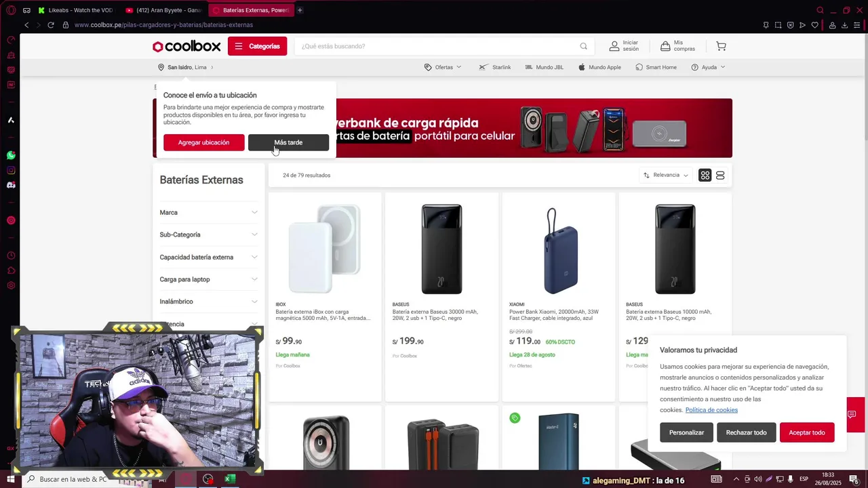Open Smart Home menu item
The width and height of the screenshot is (868, 488).
pyautogui.click(x=656, y=67)
